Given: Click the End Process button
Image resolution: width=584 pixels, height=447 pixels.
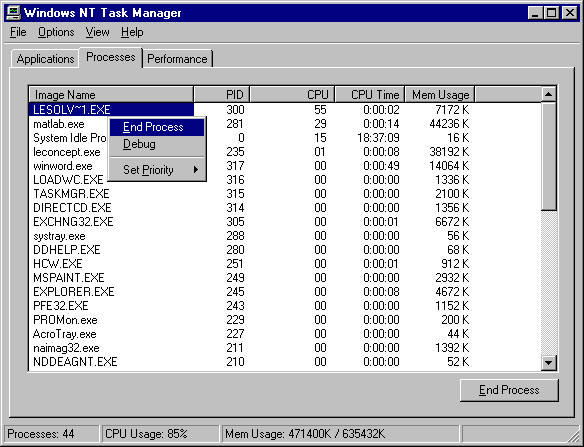Looking at the screenshot, I should tap(509, 390).
